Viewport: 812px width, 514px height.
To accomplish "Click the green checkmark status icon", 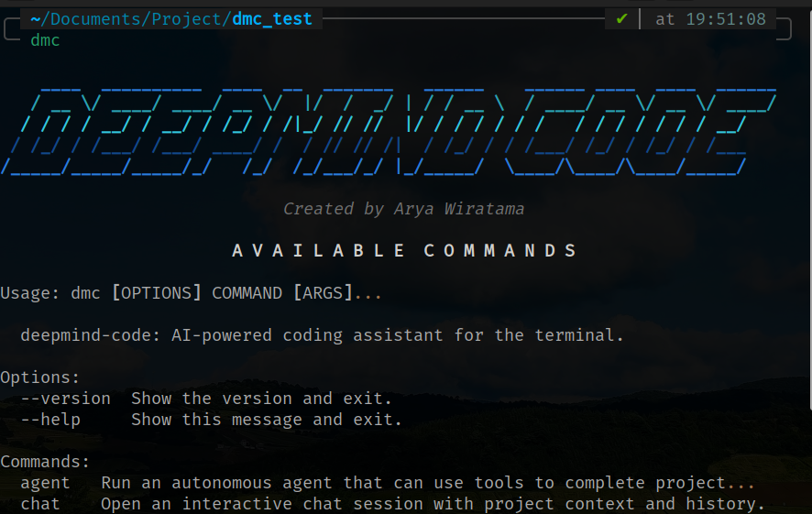I will [x=622, y=19].
